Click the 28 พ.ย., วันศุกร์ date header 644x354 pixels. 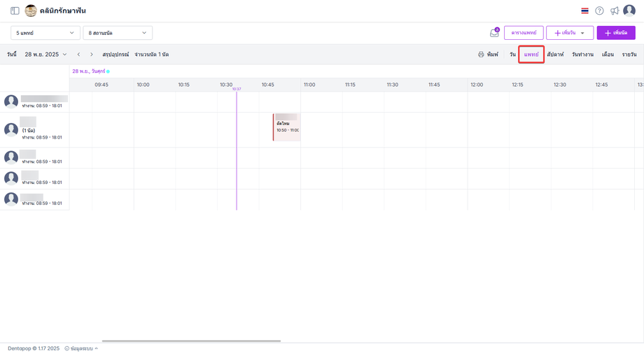tap(89, 71)
